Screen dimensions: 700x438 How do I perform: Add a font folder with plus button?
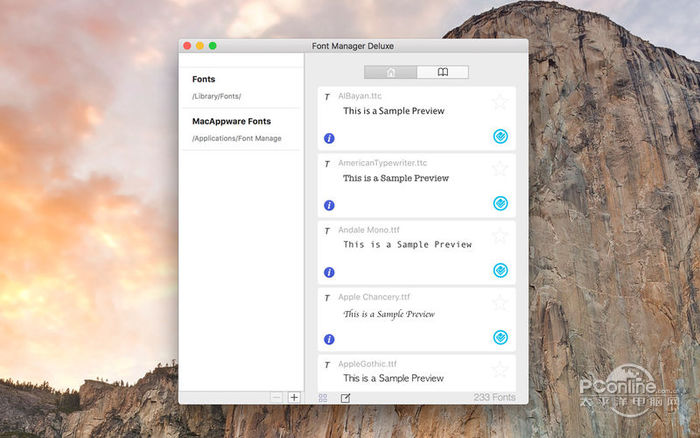(294, 397)
